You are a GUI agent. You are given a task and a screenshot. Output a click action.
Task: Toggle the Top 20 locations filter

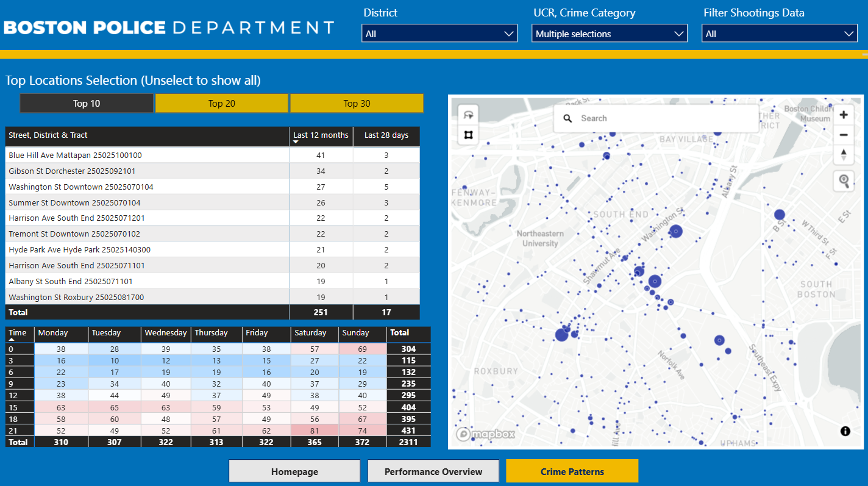point(222,103)
